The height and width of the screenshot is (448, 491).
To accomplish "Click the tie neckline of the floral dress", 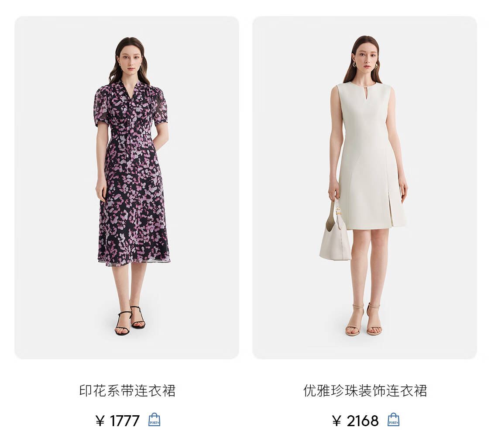I will 130,94.
